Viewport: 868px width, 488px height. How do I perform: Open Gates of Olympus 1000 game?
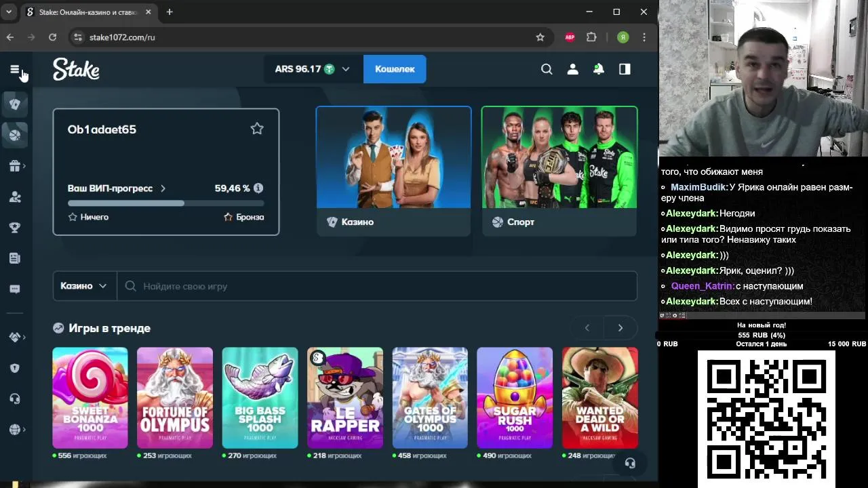(x=430, y=398)
